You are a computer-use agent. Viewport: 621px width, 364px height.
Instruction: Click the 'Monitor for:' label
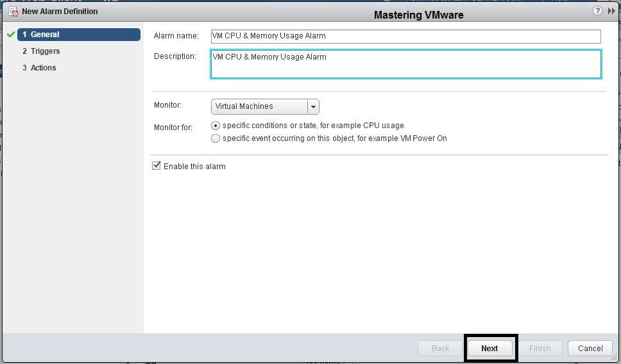tap(173, 128)
